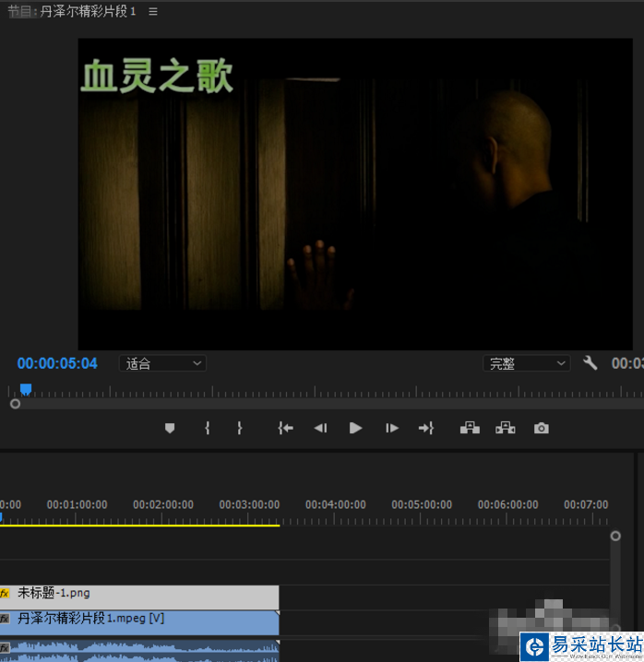The width and height of the screenshot is (644, 662).
Task: Click the Lift button
Action: coord(470,428)
